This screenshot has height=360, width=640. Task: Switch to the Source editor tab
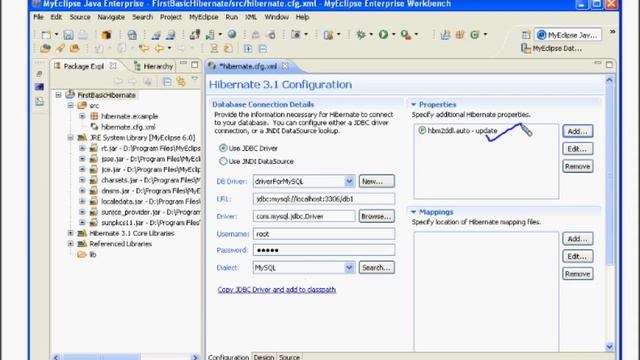(x=289, y=357)
